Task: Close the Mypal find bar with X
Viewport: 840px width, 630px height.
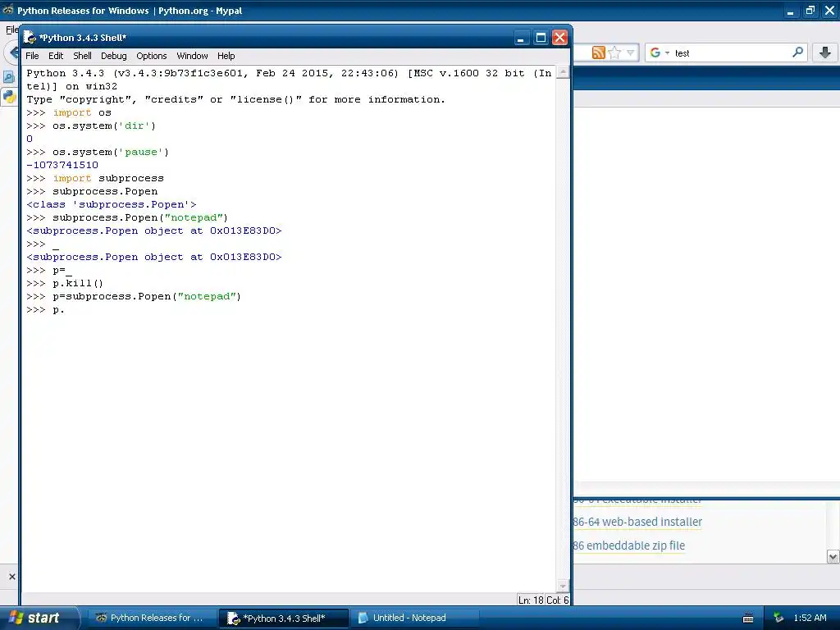Action: (x=11, y=577)
